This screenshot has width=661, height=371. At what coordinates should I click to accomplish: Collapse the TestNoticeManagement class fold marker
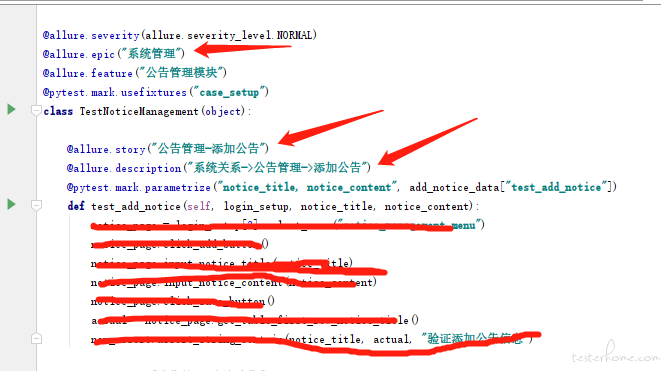36,111
